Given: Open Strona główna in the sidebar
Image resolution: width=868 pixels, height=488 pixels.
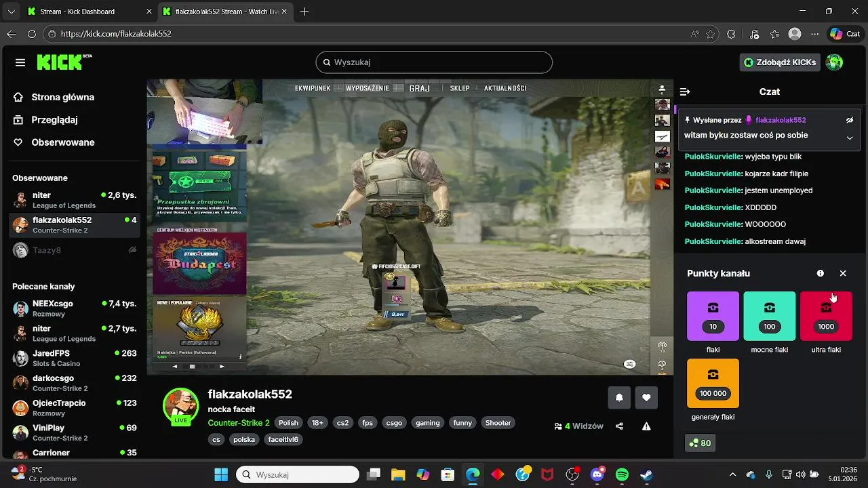Looking at the screenshot, I should click(62, 97).
